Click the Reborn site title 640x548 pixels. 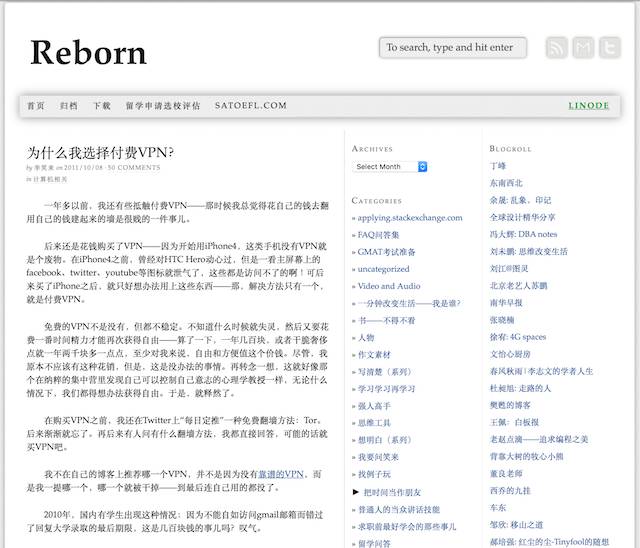point(89,52)
